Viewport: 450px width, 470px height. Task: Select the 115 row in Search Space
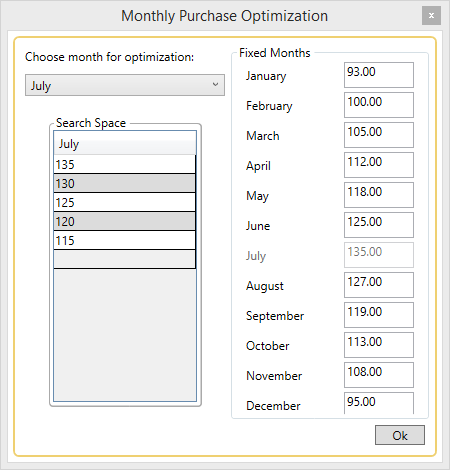pos(124,240)
